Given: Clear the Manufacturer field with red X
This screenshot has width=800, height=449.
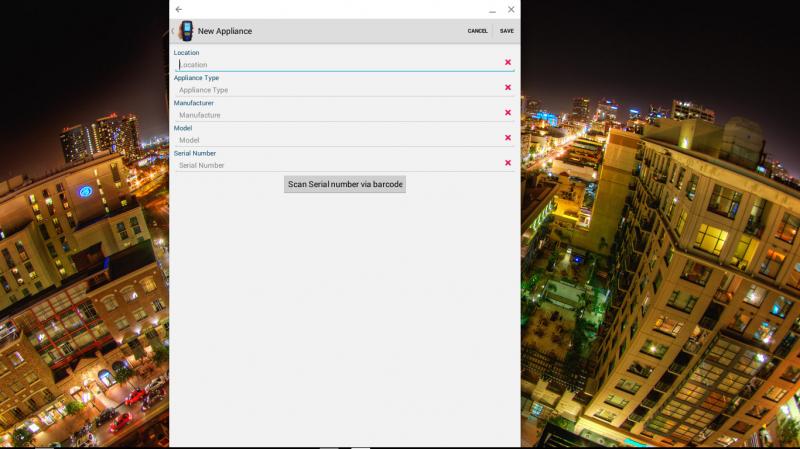Looking at the screenshot, I should pos(508,112).
